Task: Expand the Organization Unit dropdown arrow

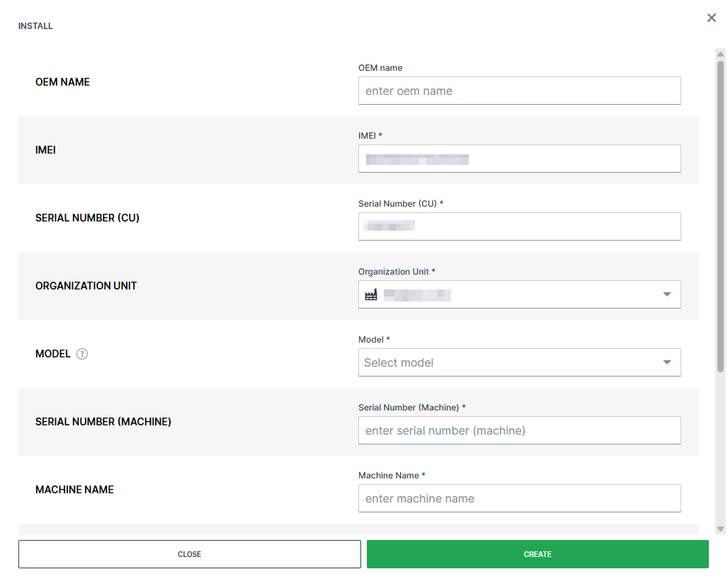Action: (666, 294)
